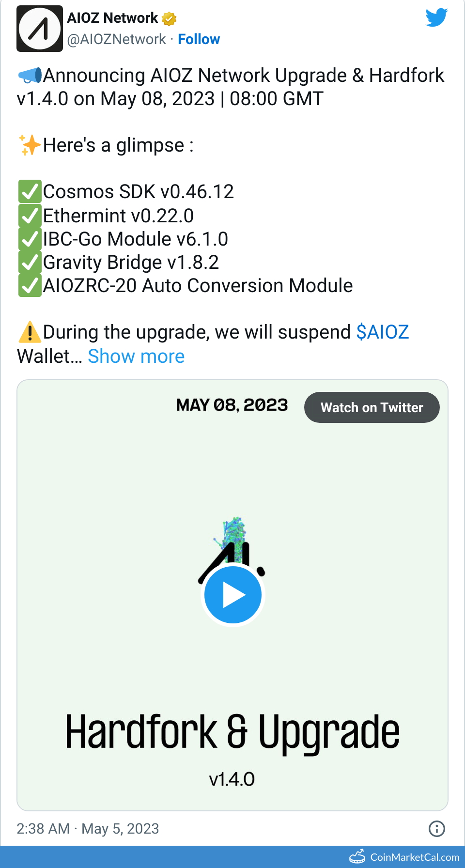
Task: Click the gold verified badge
Action: pos(169,19)
